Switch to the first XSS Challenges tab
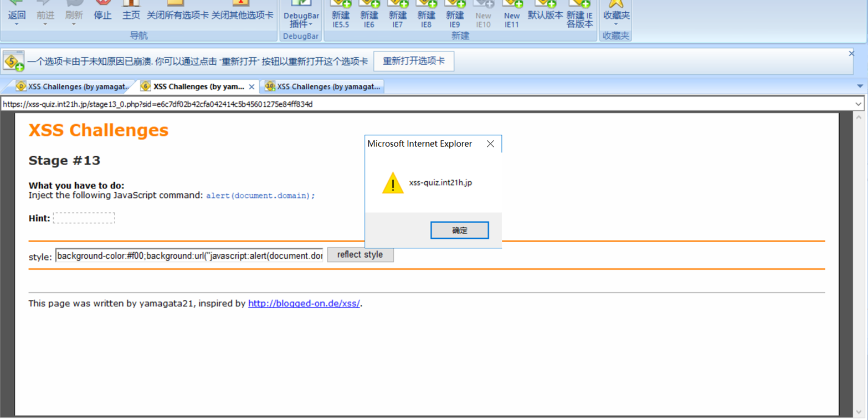The width and height of the screenshot is (868, 420). click(72, 86)
